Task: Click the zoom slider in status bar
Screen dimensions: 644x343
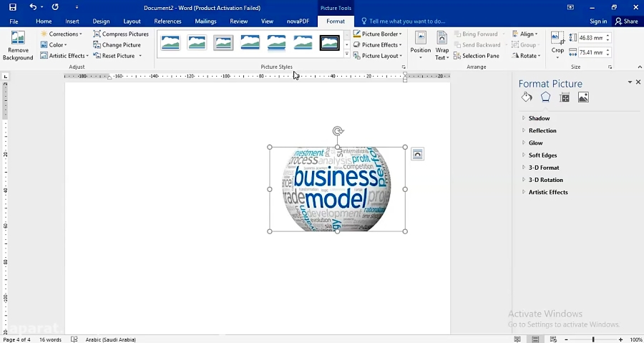Action: tap(593, 339)
